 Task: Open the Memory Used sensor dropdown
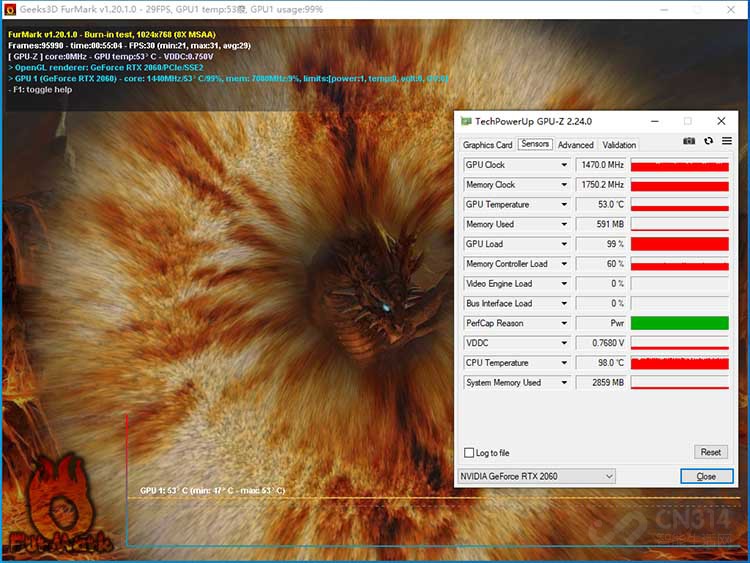(564, 224)
